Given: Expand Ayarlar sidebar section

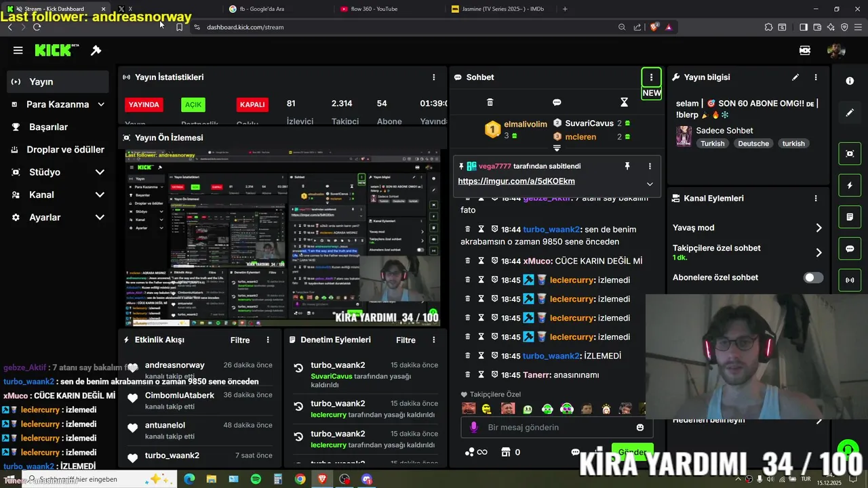Looking at the screenshot, I should pos(100,218).
